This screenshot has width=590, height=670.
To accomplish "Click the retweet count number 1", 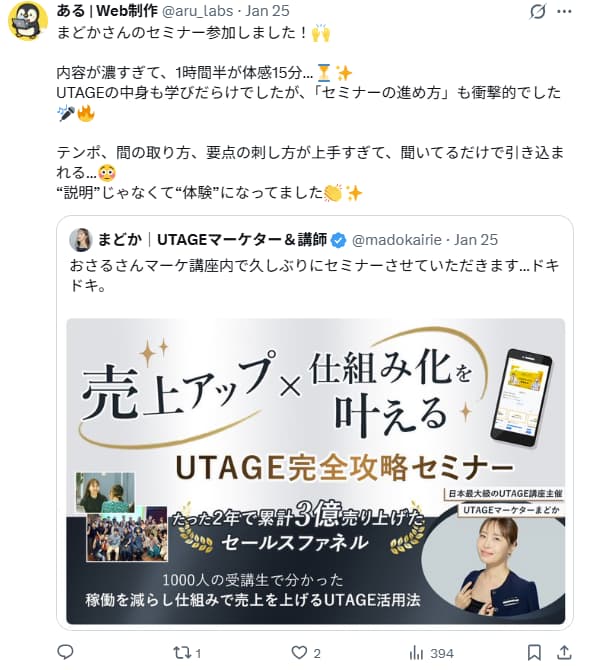I will pos(198,653).
